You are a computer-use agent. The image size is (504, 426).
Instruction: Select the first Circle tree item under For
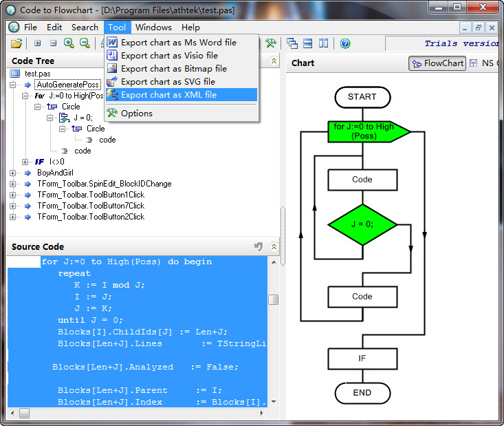point(71,107)
